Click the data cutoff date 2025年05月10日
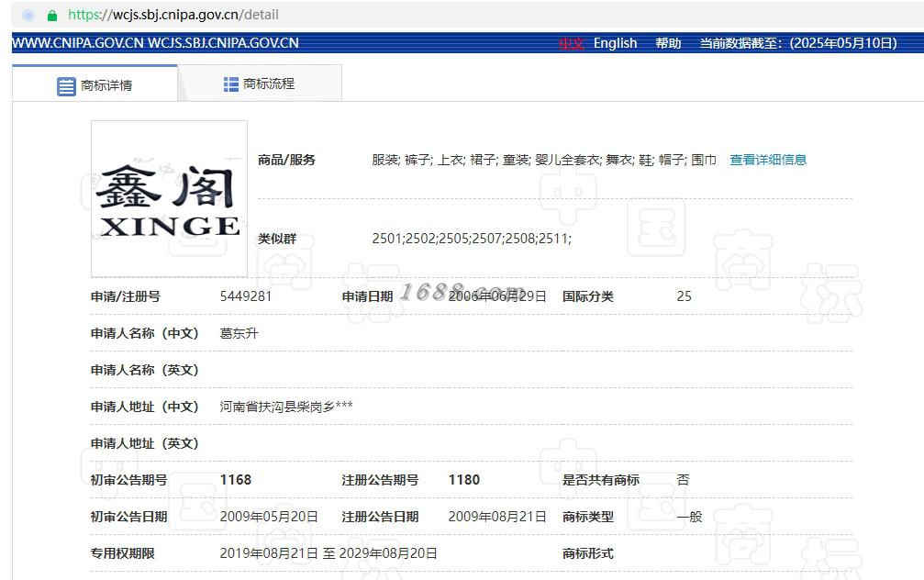The image size is (924, 580). (x=843, y=43)
